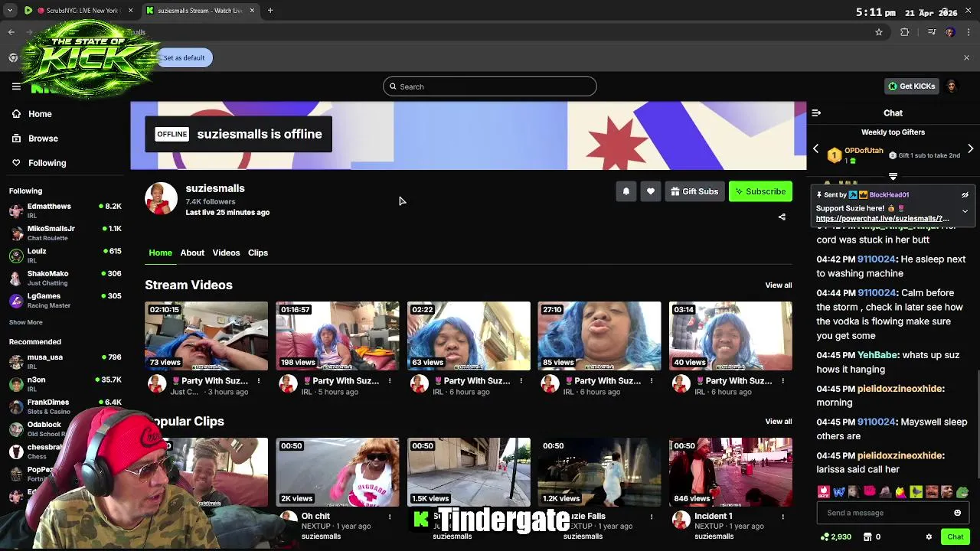Expand Show more in Following list
Screen dimensions: 980x551
tap(26, 322)
